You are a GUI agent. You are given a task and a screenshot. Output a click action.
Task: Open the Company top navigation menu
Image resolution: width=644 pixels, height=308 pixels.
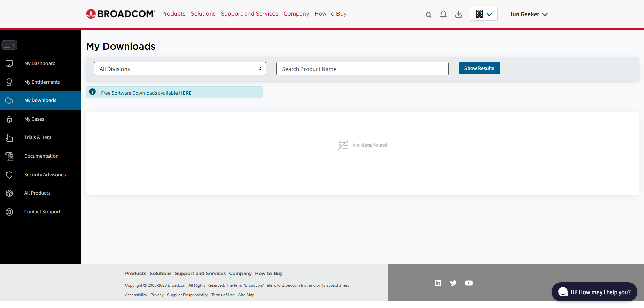point(296,14)
